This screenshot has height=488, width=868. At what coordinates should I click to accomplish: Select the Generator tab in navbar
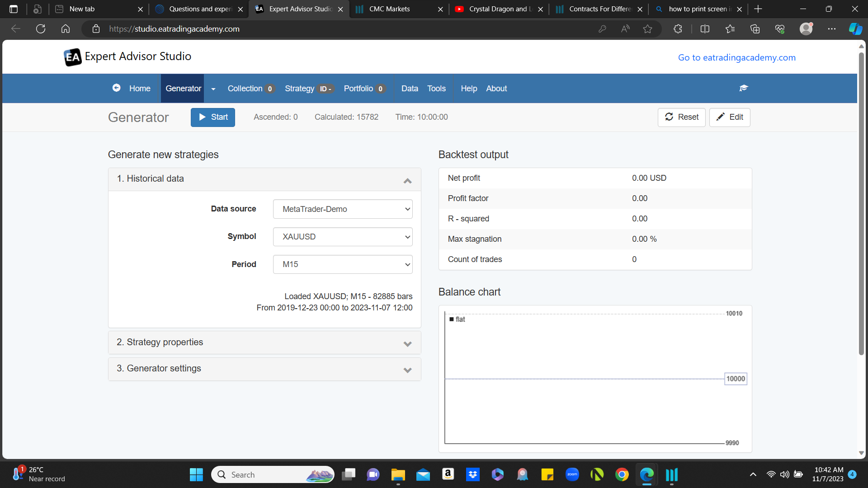(x=183, y=89)
